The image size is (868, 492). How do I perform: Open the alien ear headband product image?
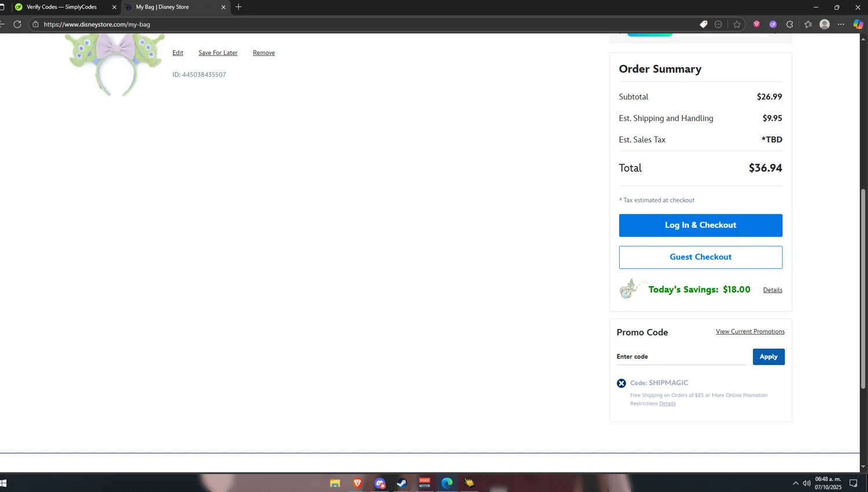click(x=115, y=64)
